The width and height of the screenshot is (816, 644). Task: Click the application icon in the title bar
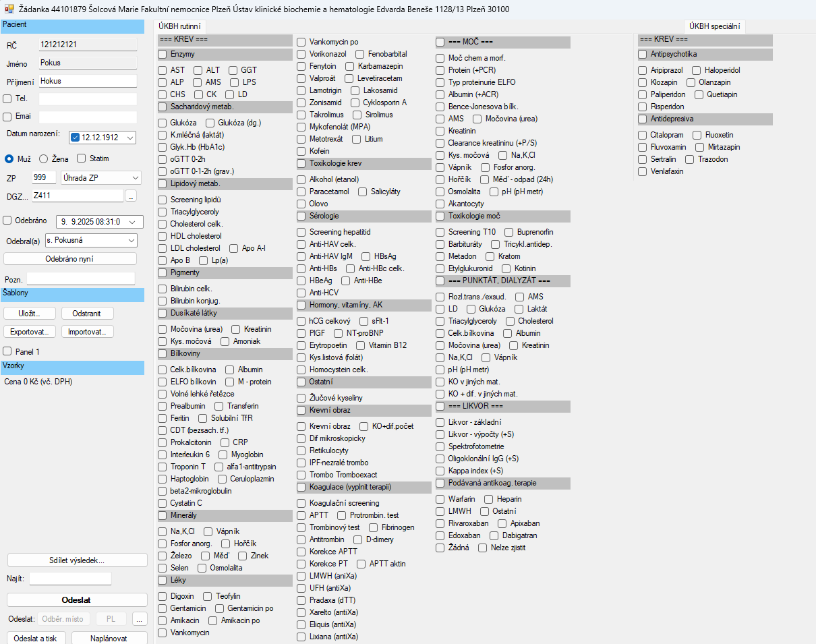click(9, 9)
